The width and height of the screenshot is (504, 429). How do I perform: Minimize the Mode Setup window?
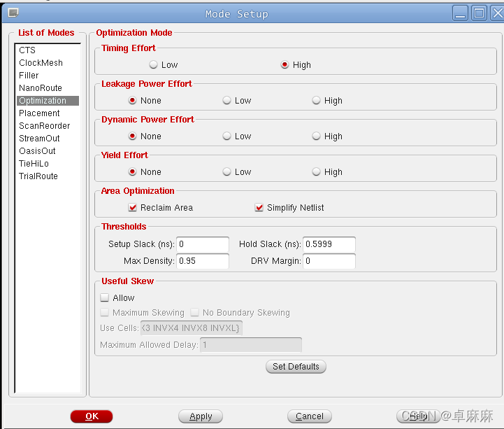[x=460, y=13]
